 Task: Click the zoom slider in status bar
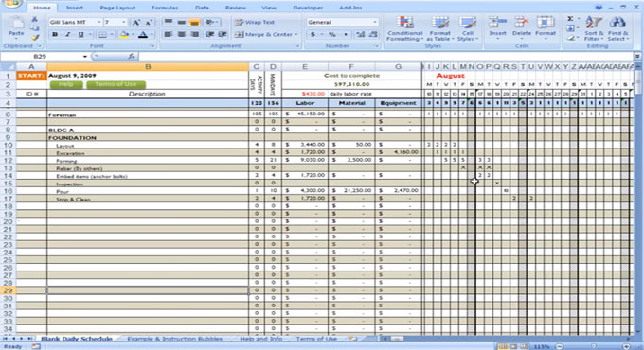tap(593, 347)
